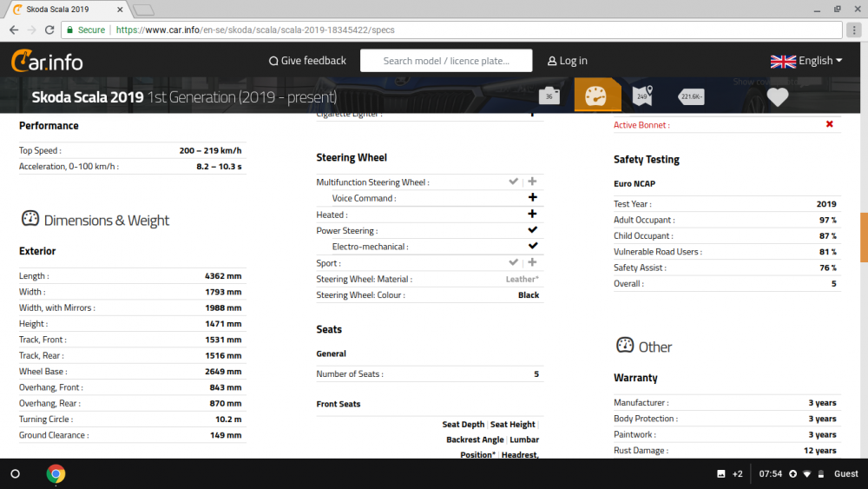Click Multifunction Steering Wheel plus icon
Image resolution: width=868 pixels, height=489 pixels.
pos(533,181)
